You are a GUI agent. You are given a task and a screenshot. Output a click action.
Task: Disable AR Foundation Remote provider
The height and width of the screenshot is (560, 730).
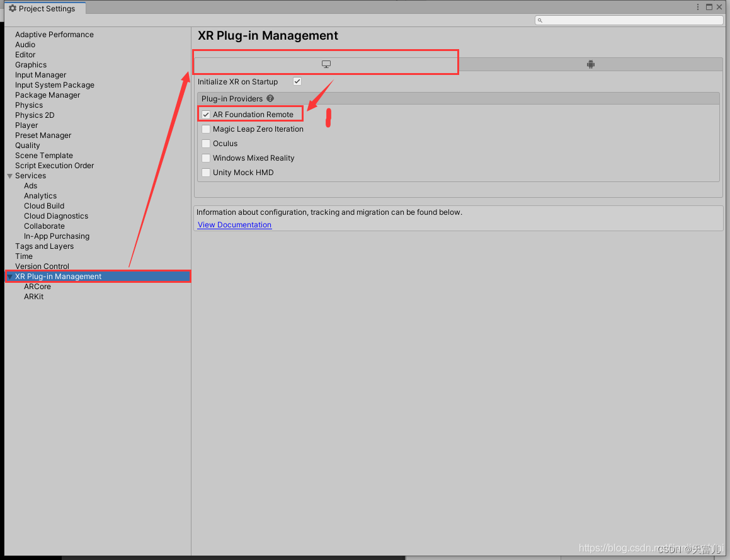coord(205,114)
